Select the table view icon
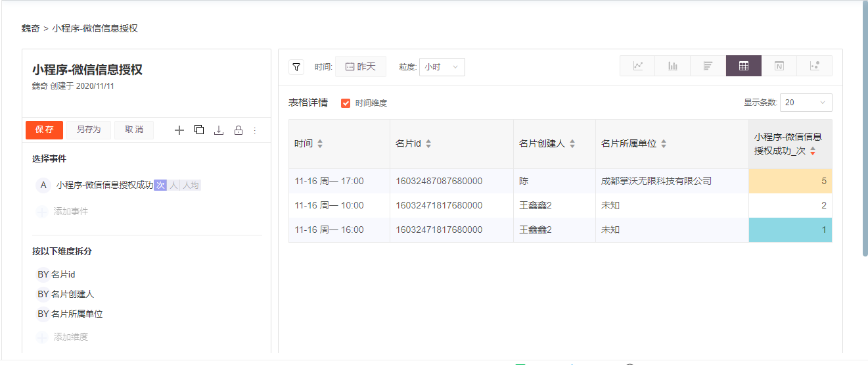This screenshot has height=365, width=868. click(x=744, y=66)
